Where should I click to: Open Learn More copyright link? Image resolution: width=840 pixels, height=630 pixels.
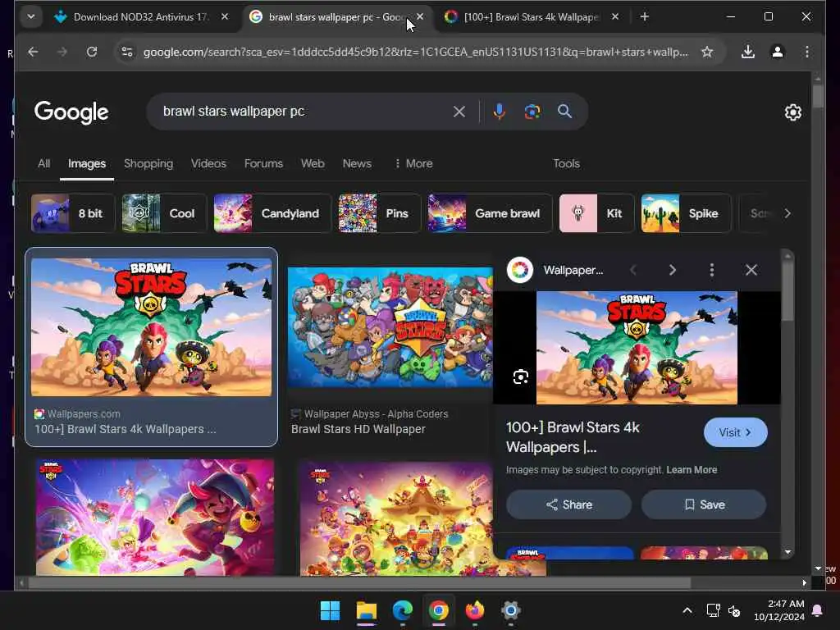pos(692,470)
